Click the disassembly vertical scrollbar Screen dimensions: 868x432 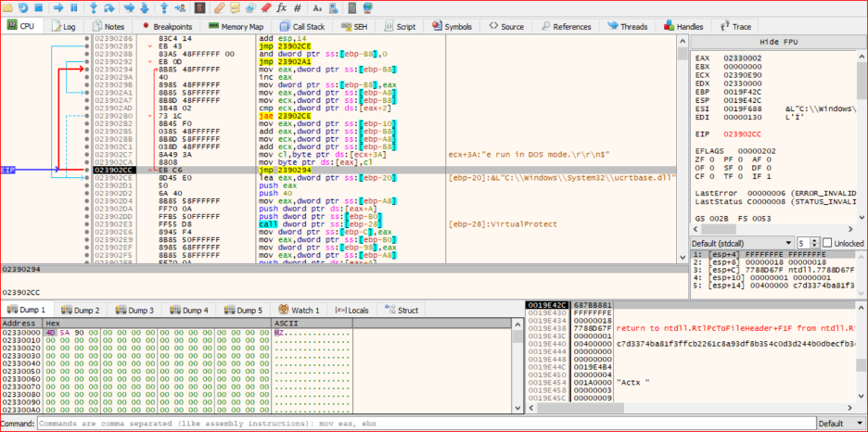pyautogui.click(x=682, y=149)
